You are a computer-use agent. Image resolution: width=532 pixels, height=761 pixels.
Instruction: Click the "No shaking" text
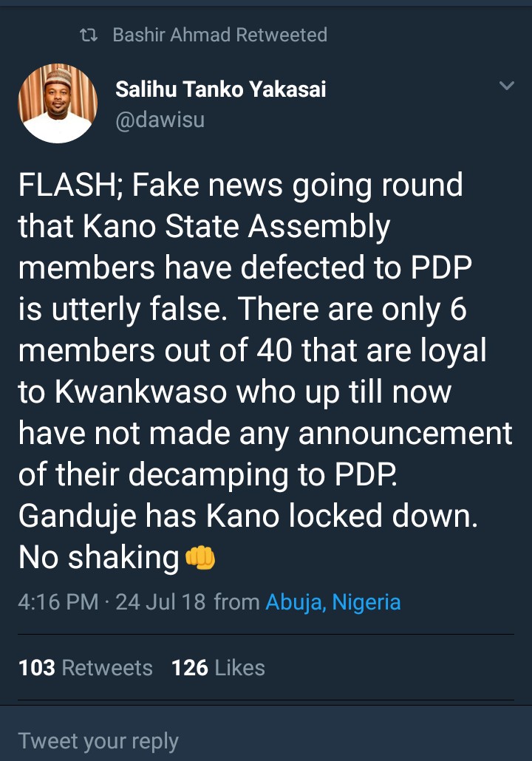98,558
